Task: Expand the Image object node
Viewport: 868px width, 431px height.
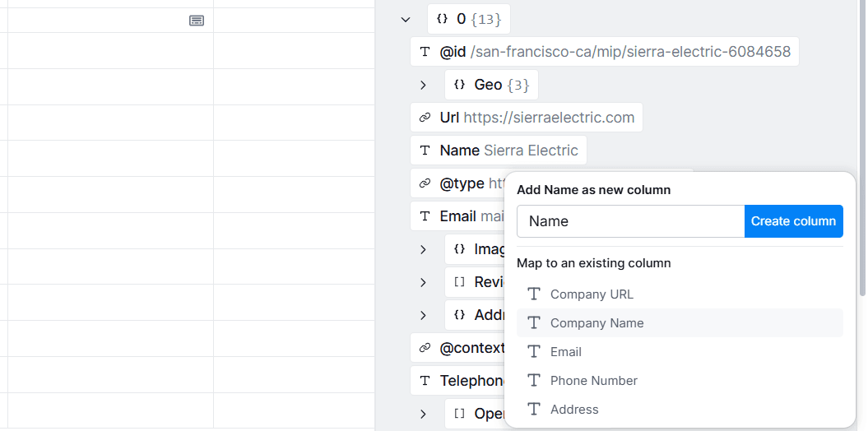Action: pos(424,249)
